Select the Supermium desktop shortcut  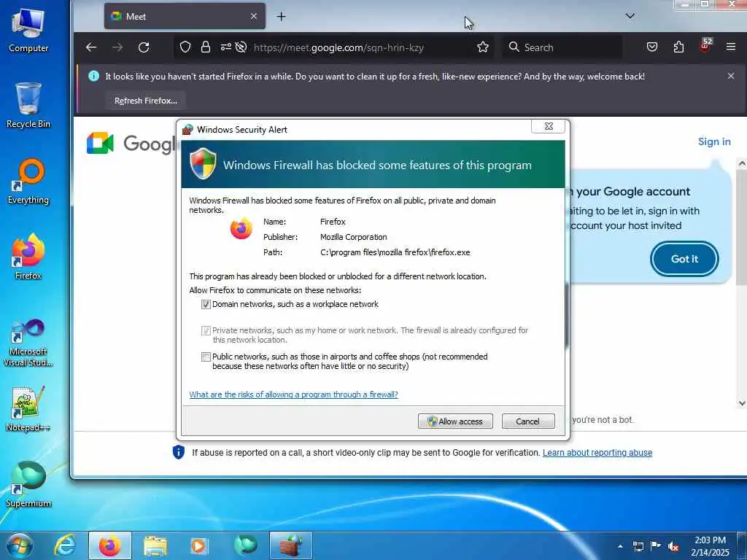28,484
